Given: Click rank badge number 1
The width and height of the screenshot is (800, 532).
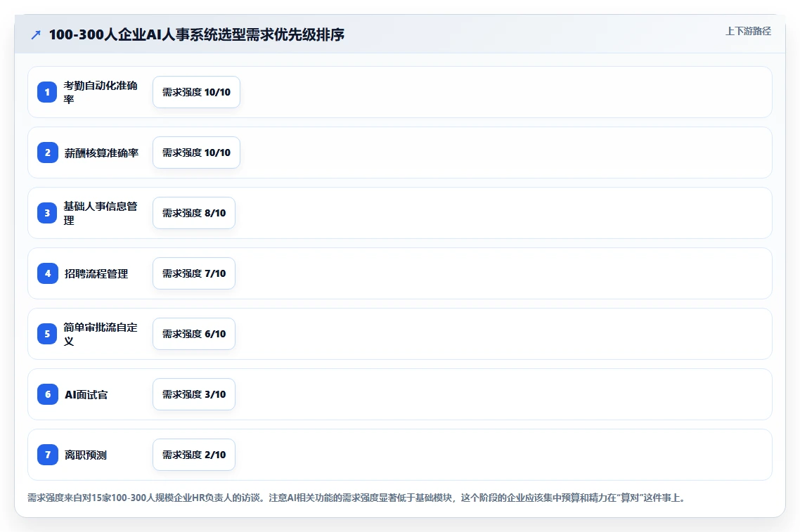Looking at the screenshot, I should pos(47,92).
